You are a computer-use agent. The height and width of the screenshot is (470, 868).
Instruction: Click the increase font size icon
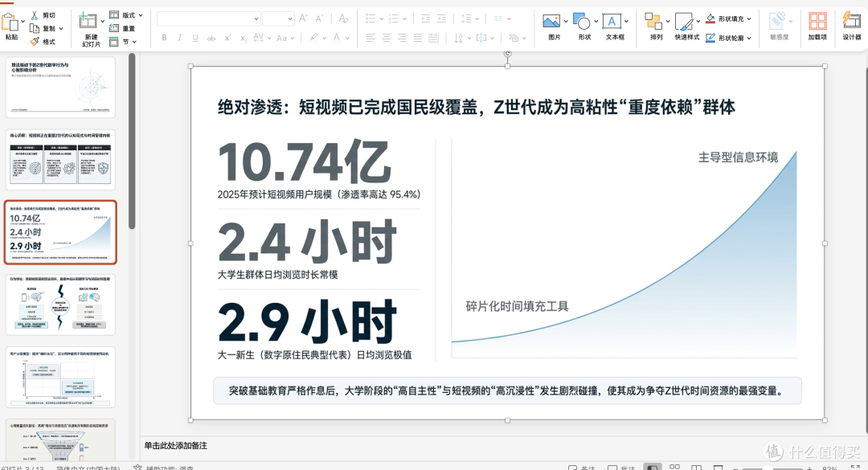[303, 18]
